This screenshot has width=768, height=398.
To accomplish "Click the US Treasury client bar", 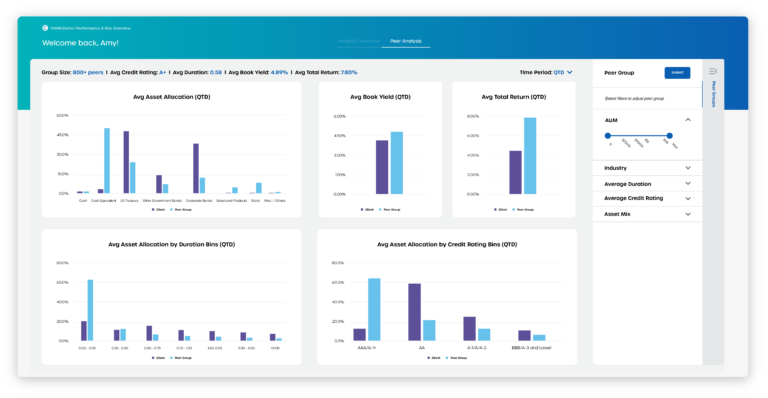I will click(x=126, y=162).
